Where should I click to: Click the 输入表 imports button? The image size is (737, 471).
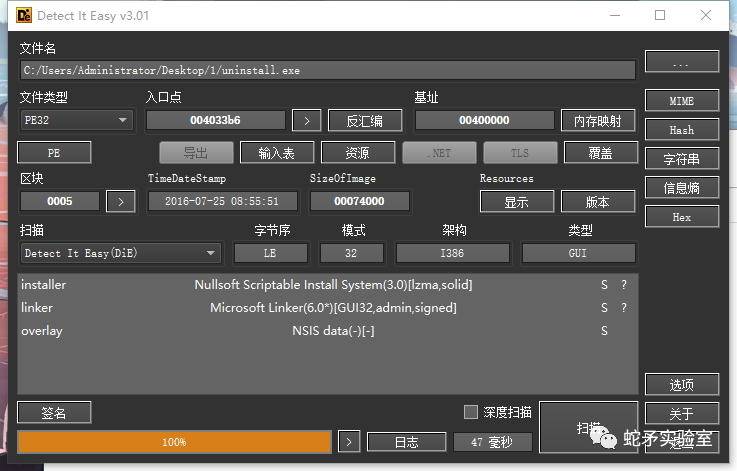click(x=276, y=153)
